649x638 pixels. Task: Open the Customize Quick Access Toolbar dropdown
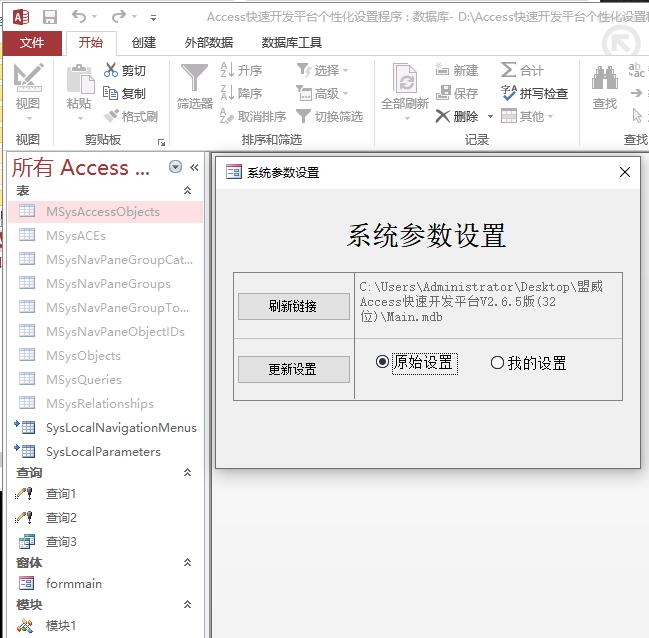click(x=153, y=17)
